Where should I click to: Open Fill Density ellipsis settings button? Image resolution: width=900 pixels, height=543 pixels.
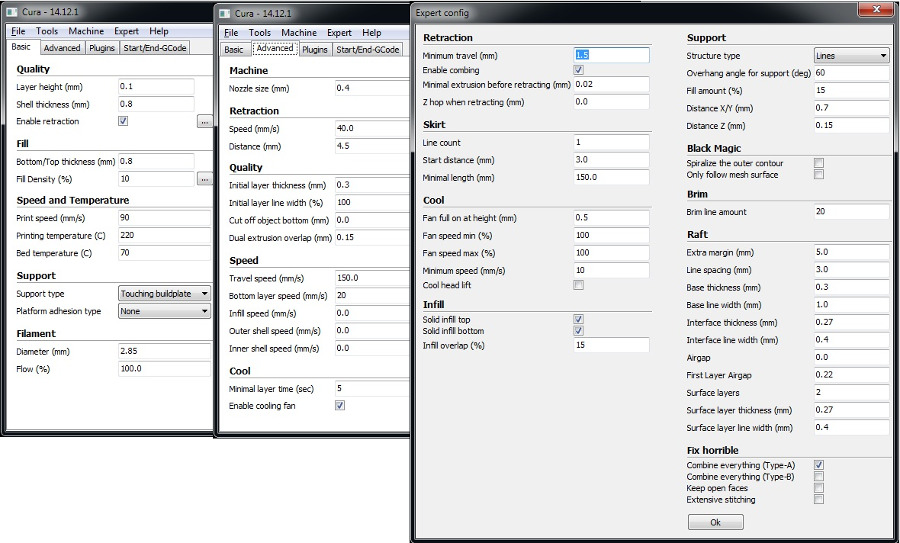pos(204,179)
